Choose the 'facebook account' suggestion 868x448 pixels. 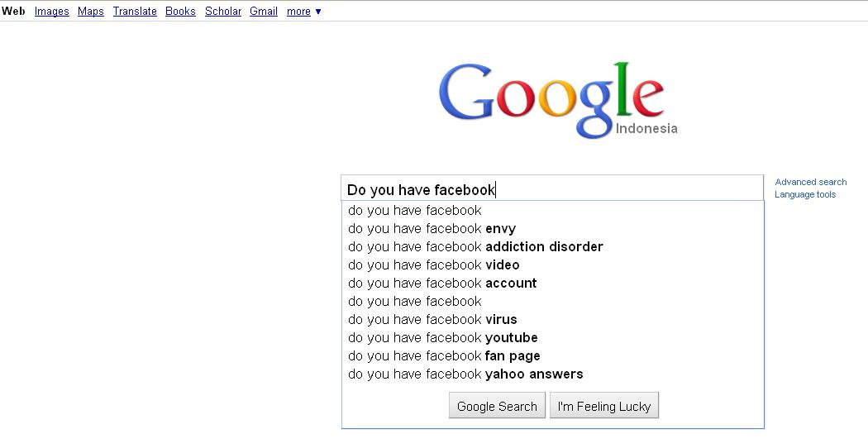552,284
